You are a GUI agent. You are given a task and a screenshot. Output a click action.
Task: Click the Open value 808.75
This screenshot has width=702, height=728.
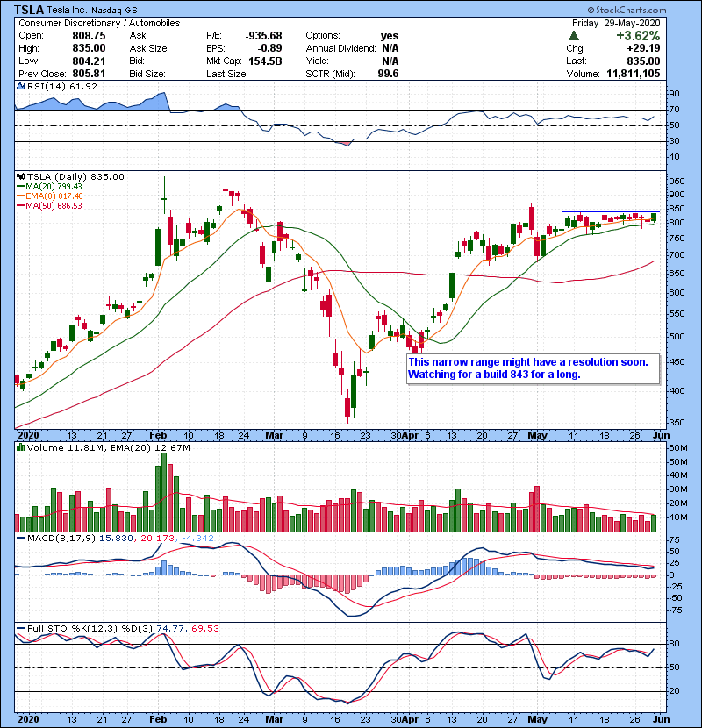pyautogui.click(x=89, y=36)
